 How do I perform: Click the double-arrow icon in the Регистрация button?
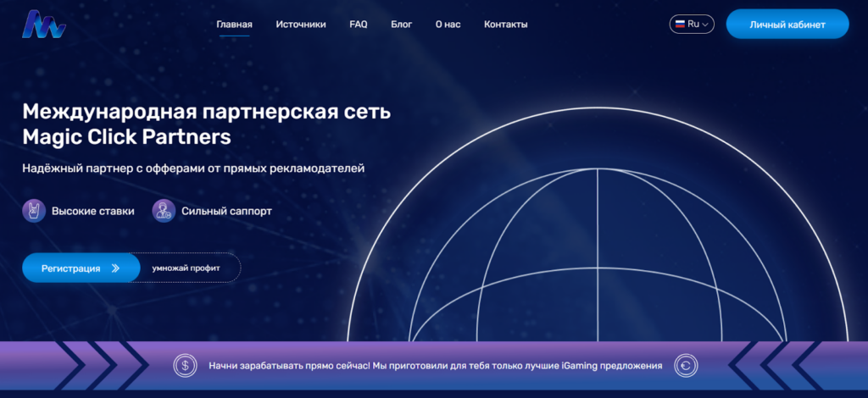coord(116,268)
